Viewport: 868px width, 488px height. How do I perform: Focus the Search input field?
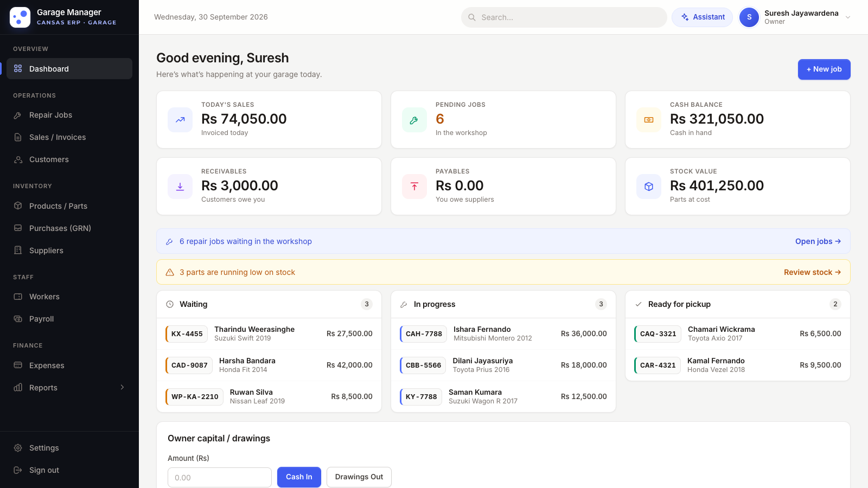click(564, 17)
